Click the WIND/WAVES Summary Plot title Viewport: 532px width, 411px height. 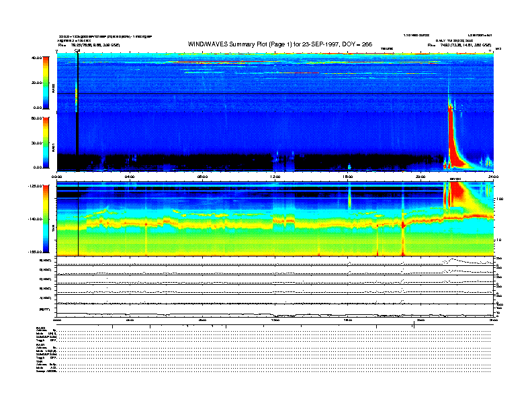280,44
